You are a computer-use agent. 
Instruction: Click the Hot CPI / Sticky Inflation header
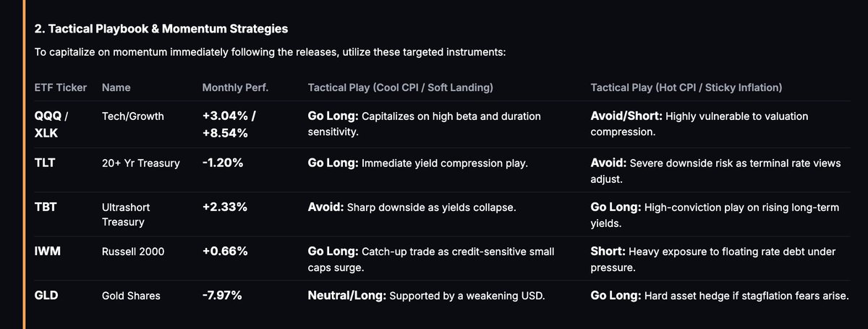coord(686,87)
